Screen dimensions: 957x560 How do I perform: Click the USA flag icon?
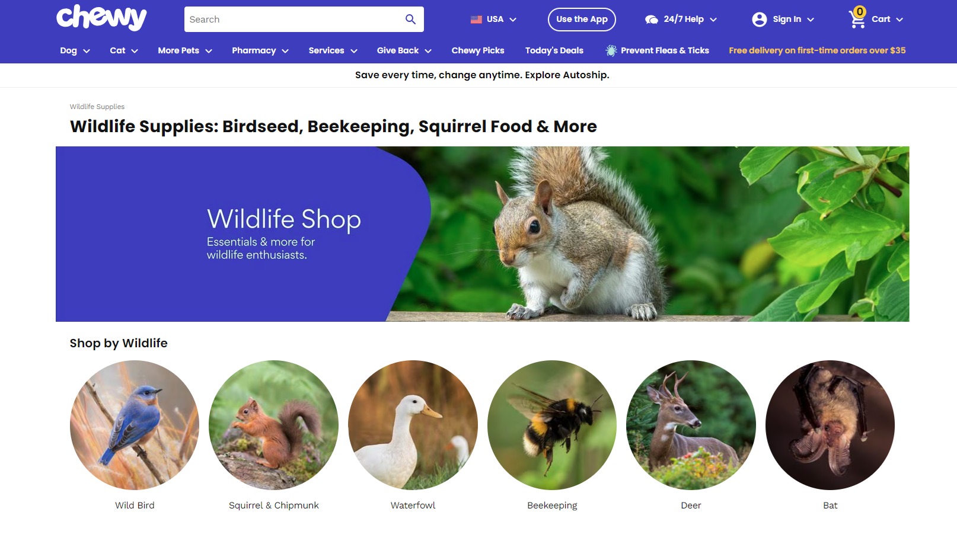pos(476,20)
